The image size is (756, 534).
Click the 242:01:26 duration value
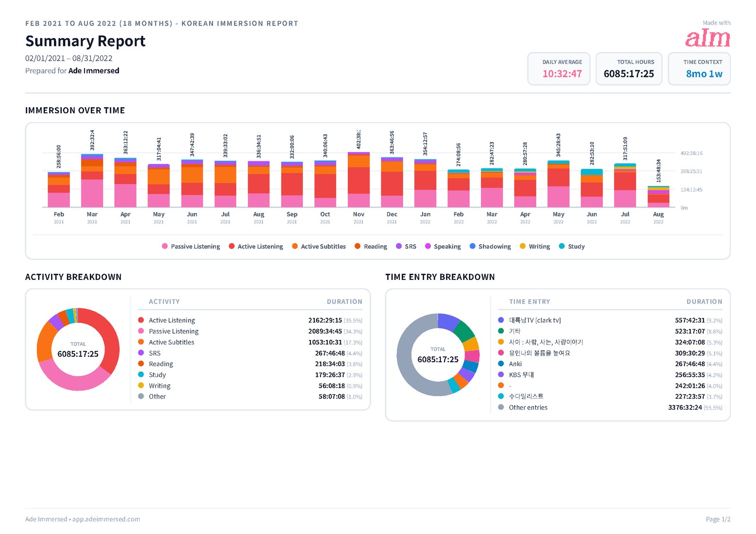click(x=690, y=385)
